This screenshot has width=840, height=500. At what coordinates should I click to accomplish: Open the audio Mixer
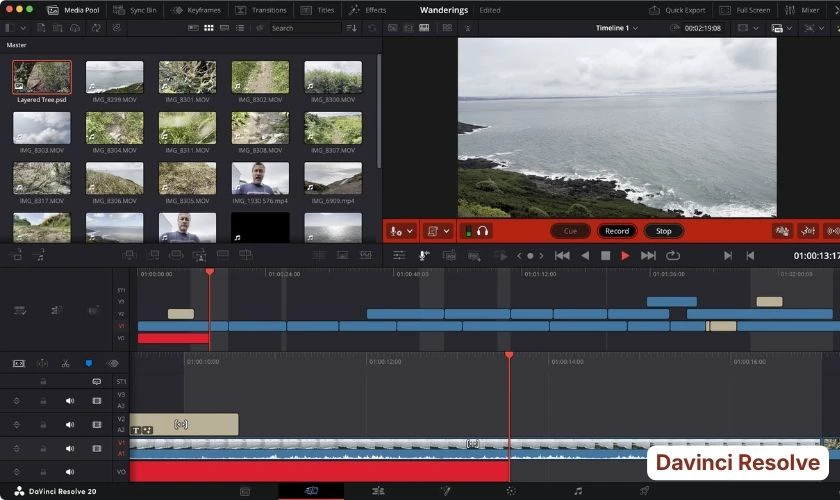[802, 10]
